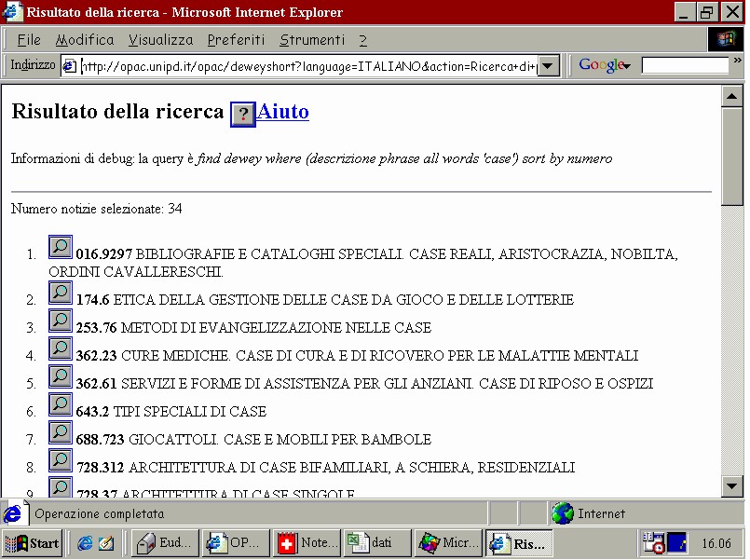
Task: Open the Google toolbar dropdown menu
Action: click(605, 65)
